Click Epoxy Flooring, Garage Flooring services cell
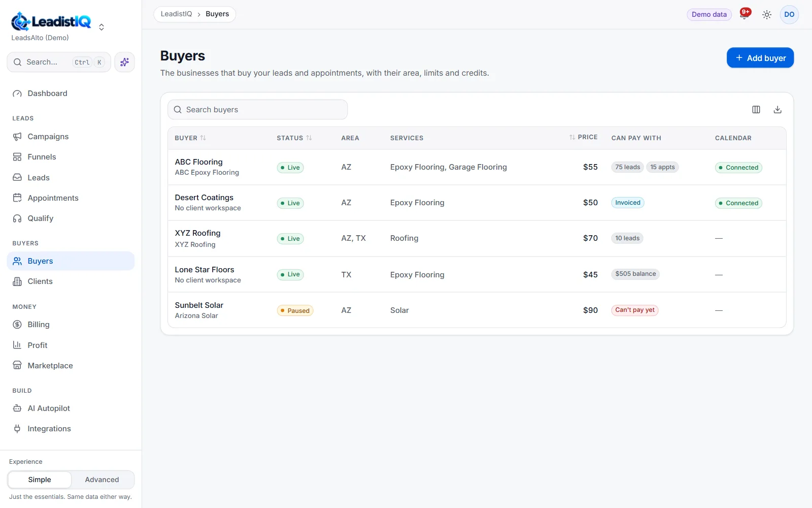The image size is (812, 508). pyautogui.click(x=449, y=167)
